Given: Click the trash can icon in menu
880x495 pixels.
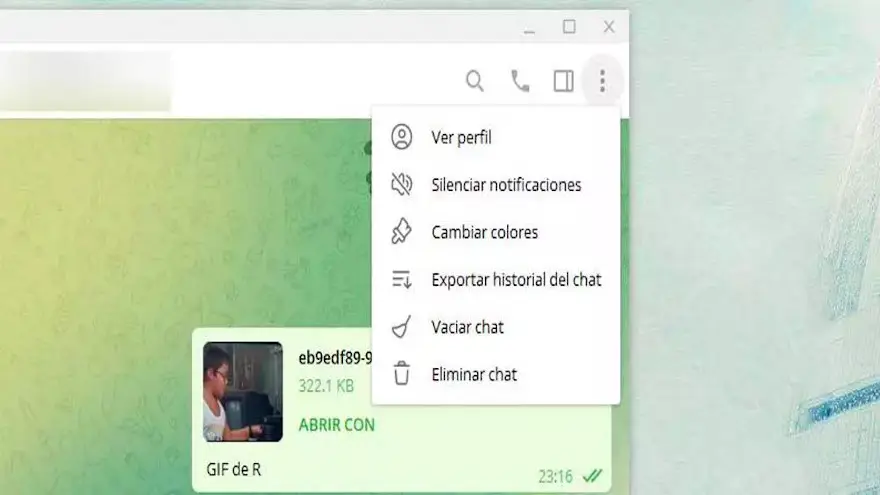Looking at the screenshot, I should point(402,374).
